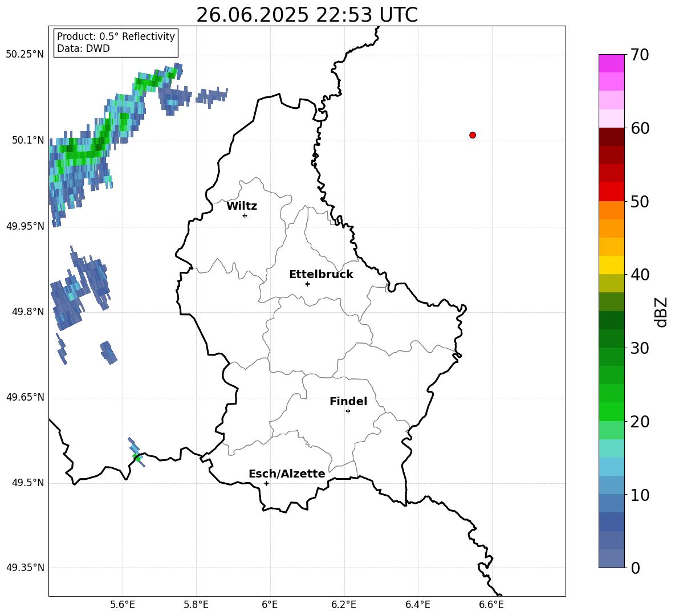Click the small green radar echo on southern border

pyautogui.click(x=137, y=458)
